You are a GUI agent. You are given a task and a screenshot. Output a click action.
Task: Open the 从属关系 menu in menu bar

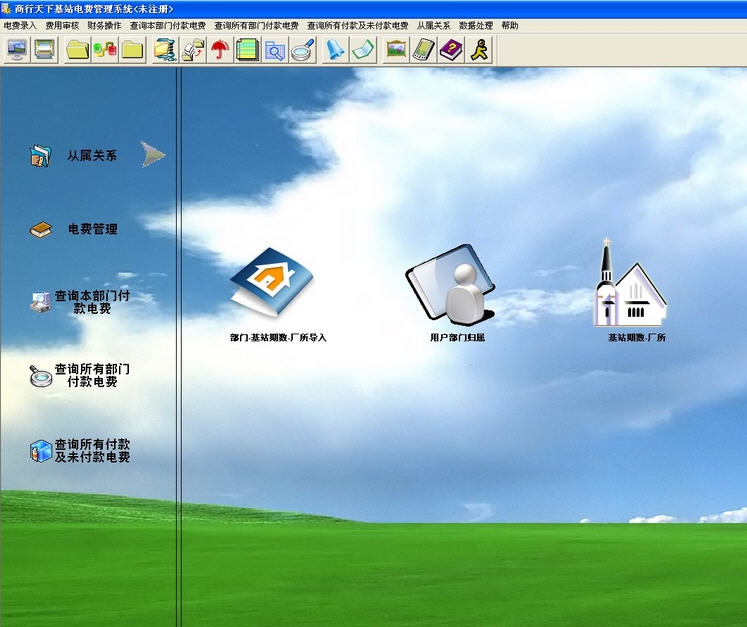(x=434, y=26)
